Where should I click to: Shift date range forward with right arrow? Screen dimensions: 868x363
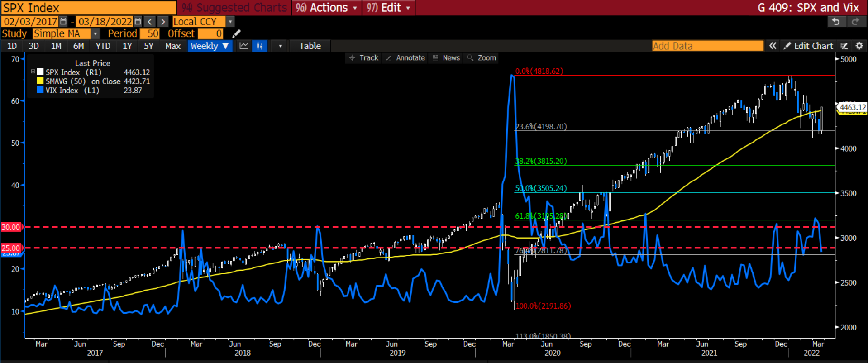[x=163, y=21]
